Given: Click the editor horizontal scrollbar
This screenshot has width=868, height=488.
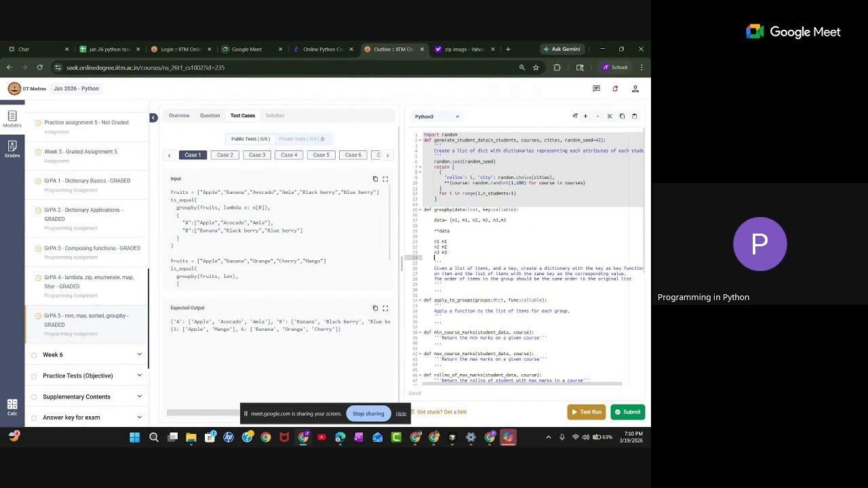Looking at the screenshot, I should [522, 384].
